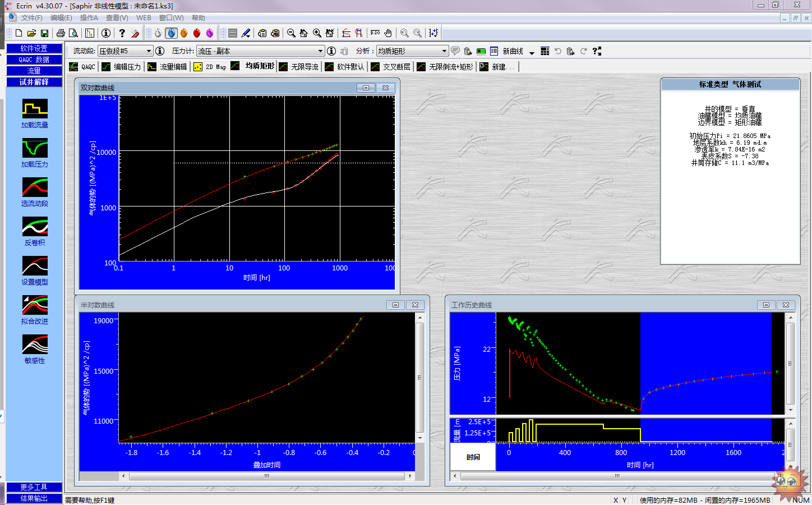Click the comment bubble icon after 分析 dropdown

455,51
